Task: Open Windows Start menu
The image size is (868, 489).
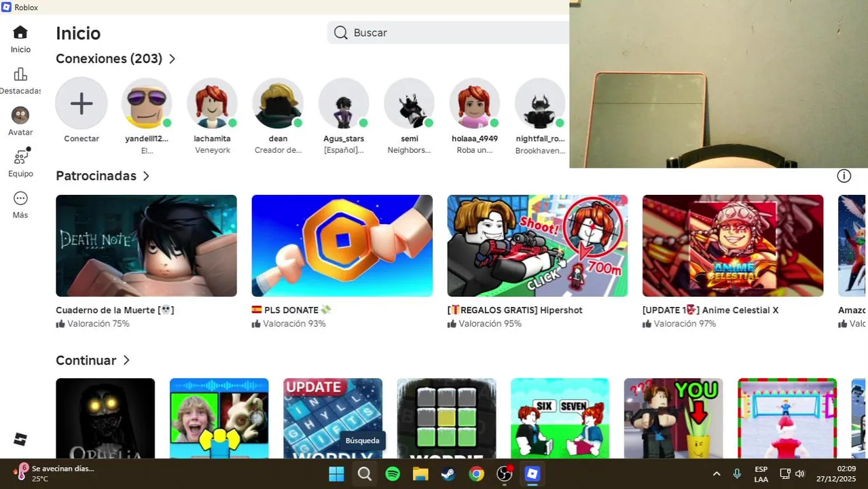Action: [336, 474]
